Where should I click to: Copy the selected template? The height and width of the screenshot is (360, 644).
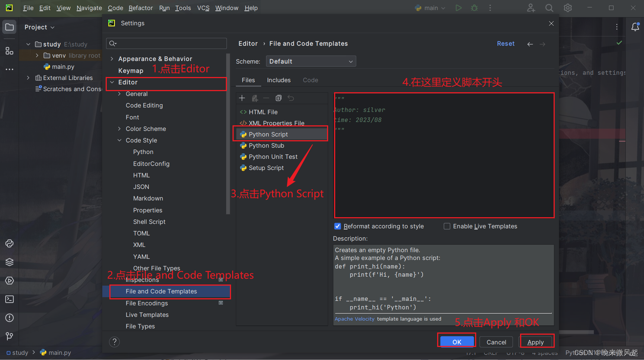tap(279, 98)
